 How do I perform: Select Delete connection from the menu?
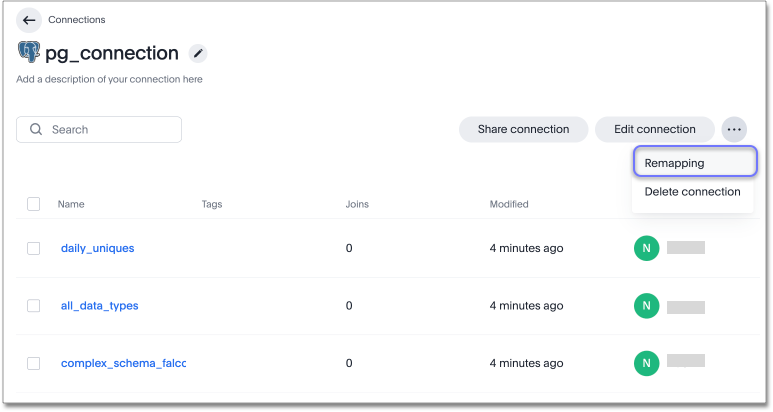point(692,192)
